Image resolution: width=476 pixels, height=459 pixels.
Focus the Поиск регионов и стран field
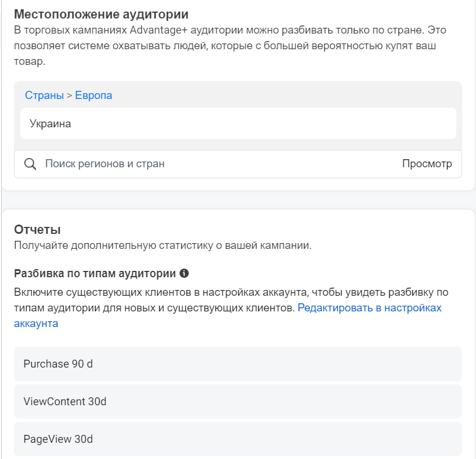220,164
